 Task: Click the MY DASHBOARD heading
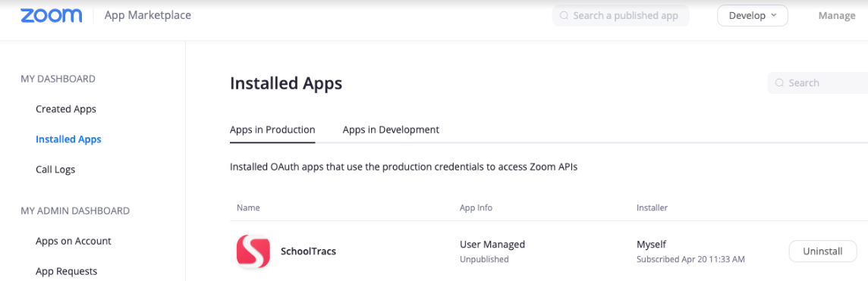pos(58,79)
